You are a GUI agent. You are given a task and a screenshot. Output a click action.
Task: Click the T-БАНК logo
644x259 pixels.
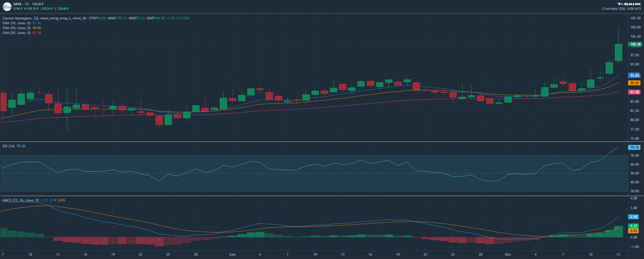pyautogui.click(x=629, y=4)
